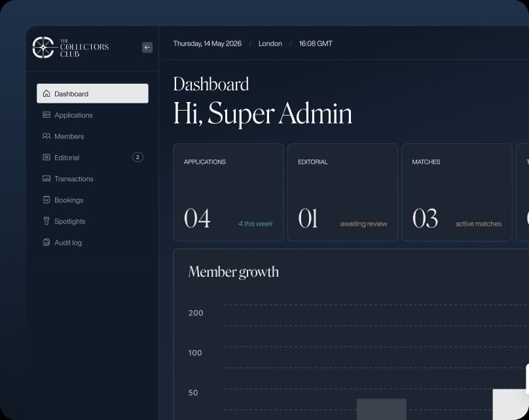Click the 'Thursday, 14 May 2026' date
This screenshot has width=529, height=420.
click(208, 43)
